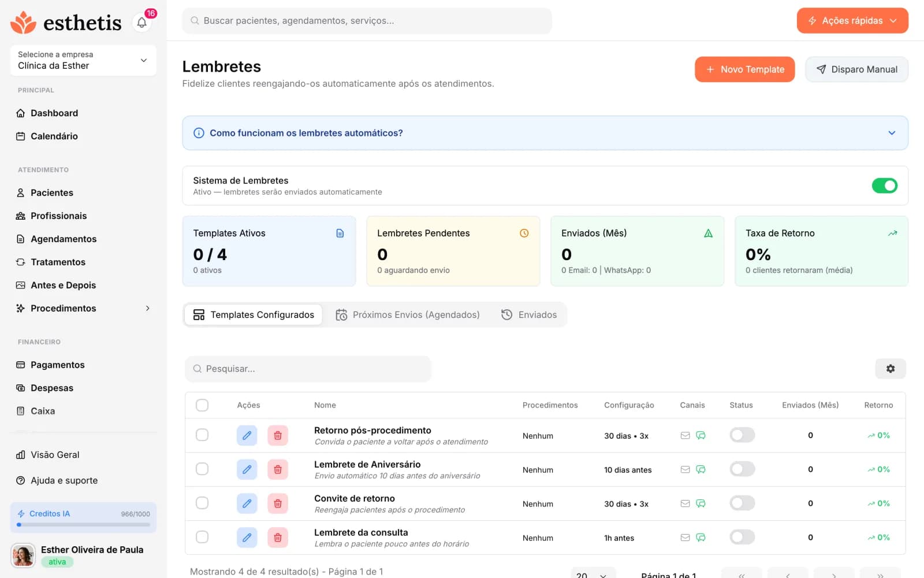The width and height of the screenshot is (924, 578).
Task: Click email channel icon for Lembrete da consulta
Action: coord(685,538)
